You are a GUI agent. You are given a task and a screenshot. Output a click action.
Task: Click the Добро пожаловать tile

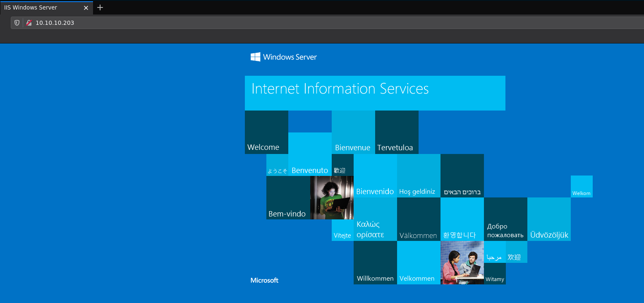pos(505,219)
